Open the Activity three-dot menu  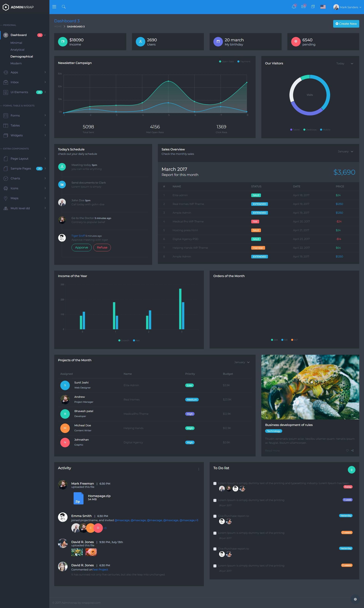pos(199,469)
